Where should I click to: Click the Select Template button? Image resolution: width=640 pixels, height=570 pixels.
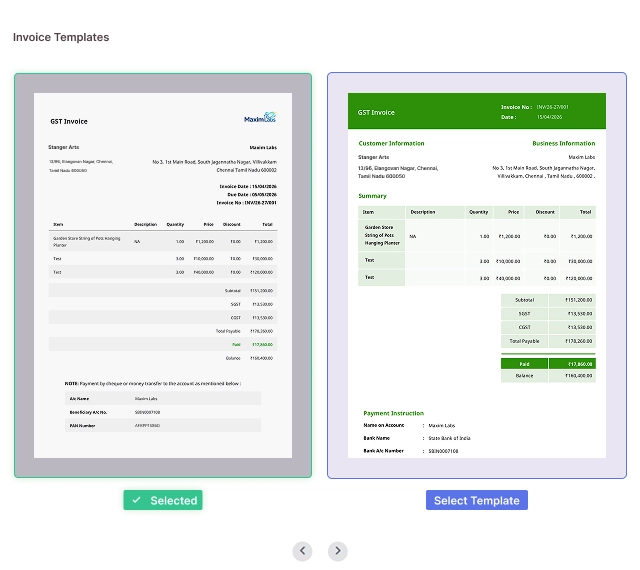[477, 500]
